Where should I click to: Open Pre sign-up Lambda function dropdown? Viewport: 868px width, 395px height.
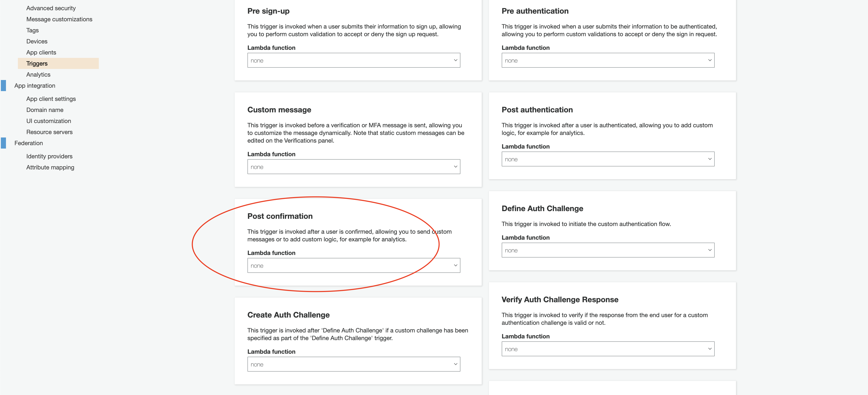point(354,61)
